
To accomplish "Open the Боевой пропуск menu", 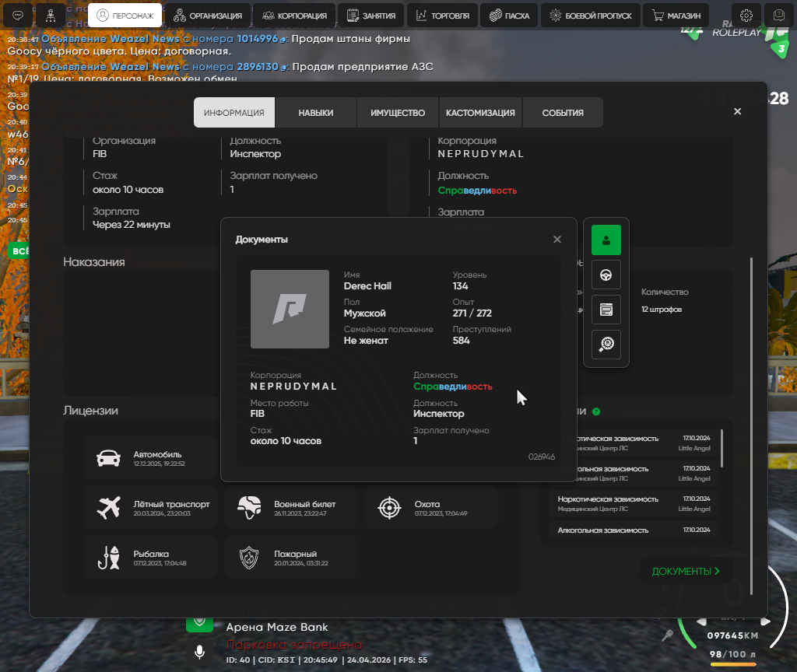I will tap(592, 15).
